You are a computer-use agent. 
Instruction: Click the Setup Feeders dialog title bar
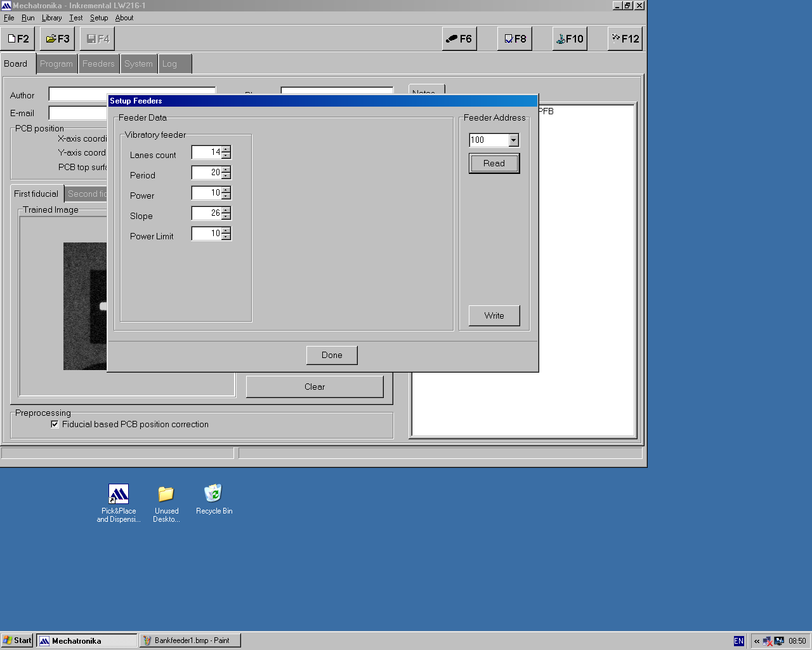323,101
